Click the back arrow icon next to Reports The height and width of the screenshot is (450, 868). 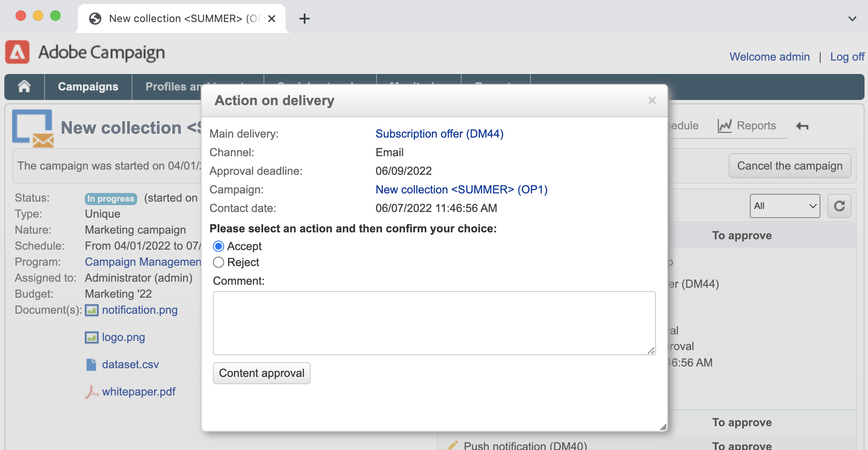coord(802,126)
